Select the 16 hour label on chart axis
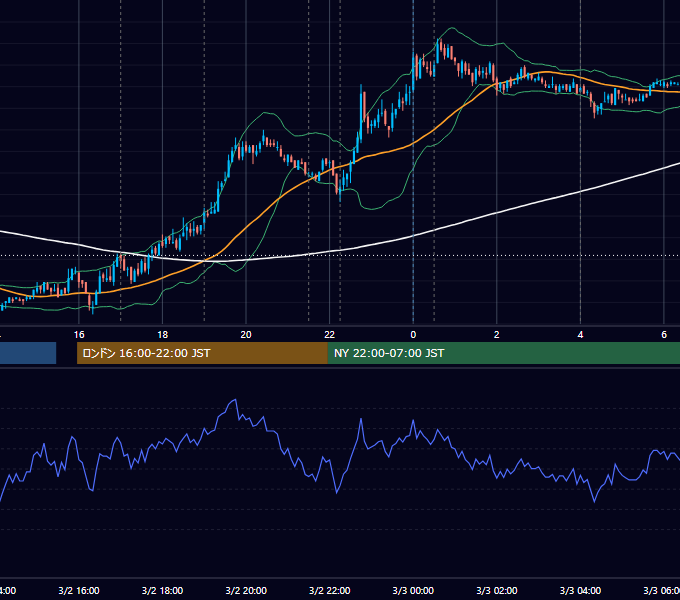The height and width of the screenshot is (600, 680). coord(79,335)
